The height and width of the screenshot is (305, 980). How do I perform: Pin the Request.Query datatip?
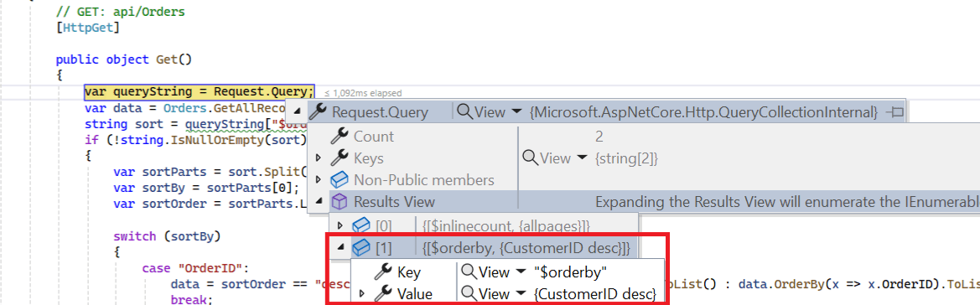896,112
